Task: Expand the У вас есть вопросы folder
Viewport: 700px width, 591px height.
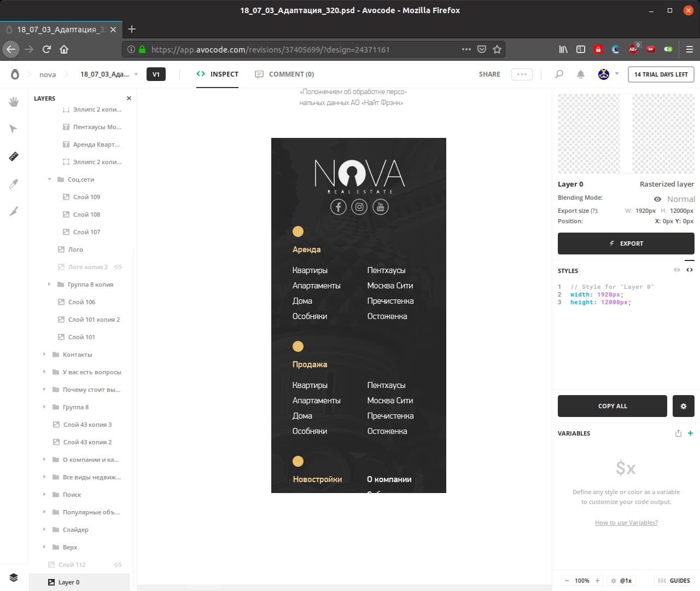Action: [44, 372]
